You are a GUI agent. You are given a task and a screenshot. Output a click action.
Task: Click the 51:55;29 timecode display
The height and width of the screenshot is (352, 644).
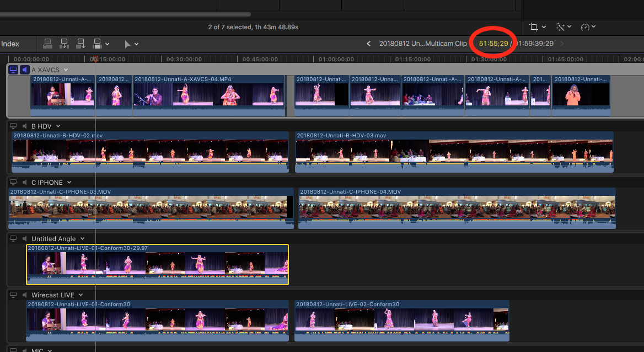[x=493, y=44]
